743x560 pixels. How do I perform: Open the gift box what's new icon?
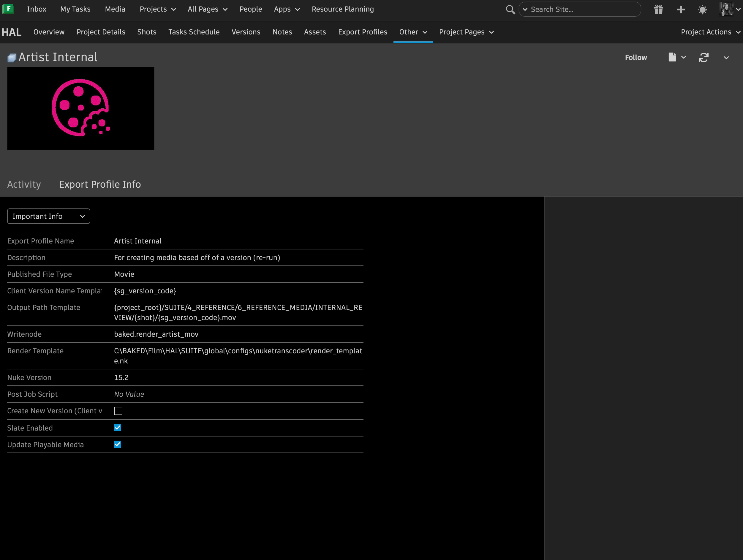pos(658,10)
